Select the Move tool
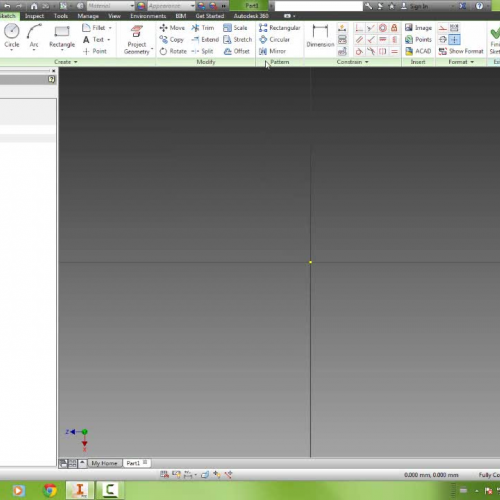This screenshot has height=500, width=500. coord(172,28)
